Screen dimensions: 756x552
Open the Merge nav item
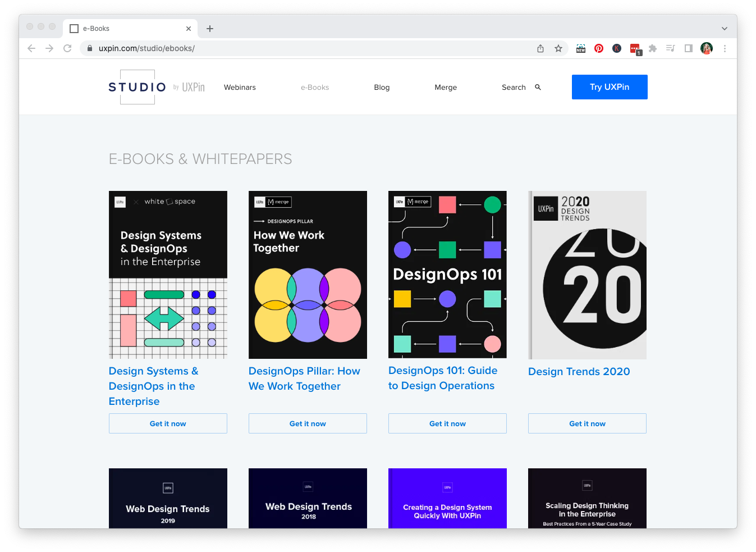[446, 87]
